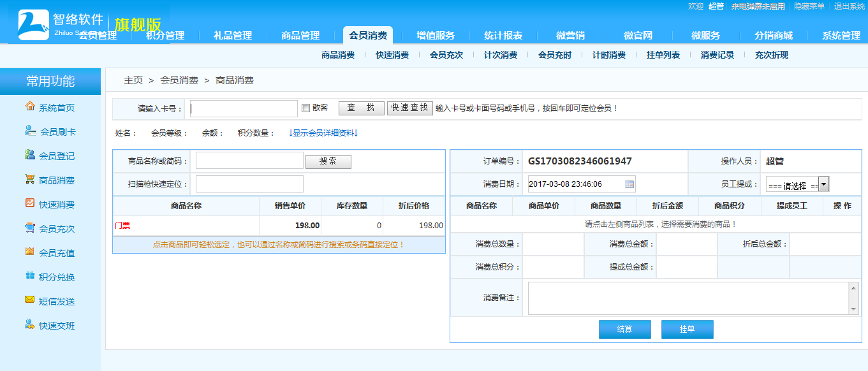Screen dimensions: 868x371
Task: Click the 退出系统 link at top right
Action: tap(849, 6)
